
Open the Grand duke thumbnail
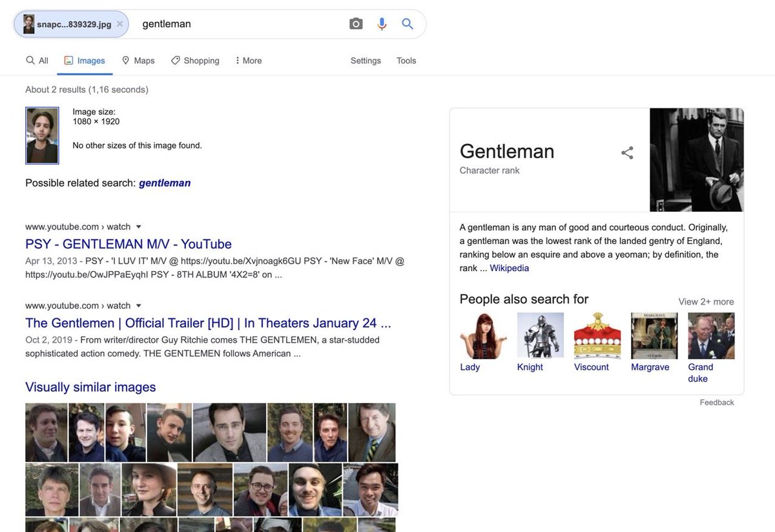[x=711, y=336]
